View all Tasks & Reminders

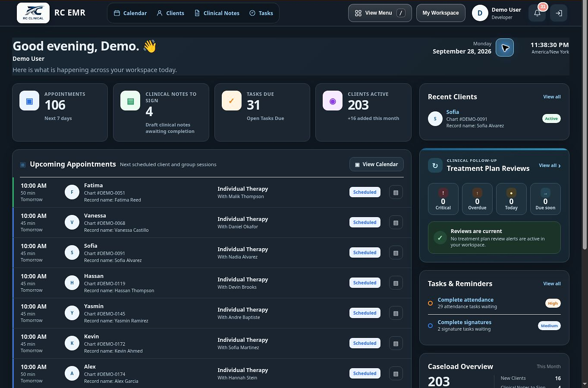click(552, 284)
